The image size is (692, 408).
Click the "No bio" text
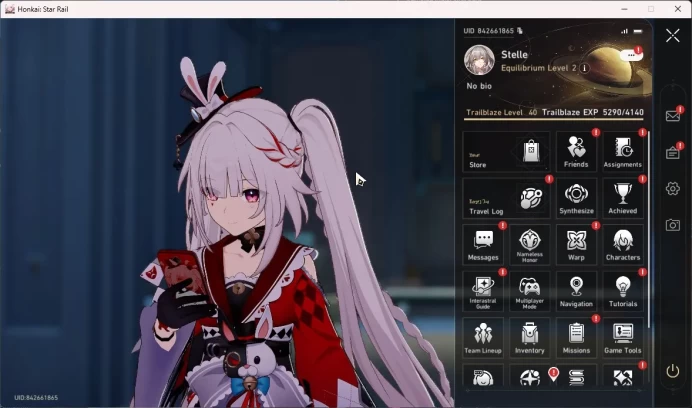tap(479, 86)
